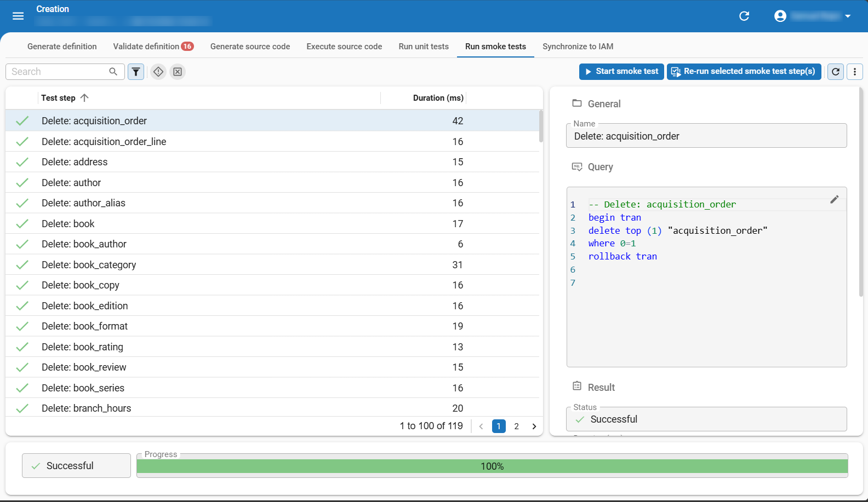
Task: Click the diamond warning toolbar icon
Action: pos(158,72)
